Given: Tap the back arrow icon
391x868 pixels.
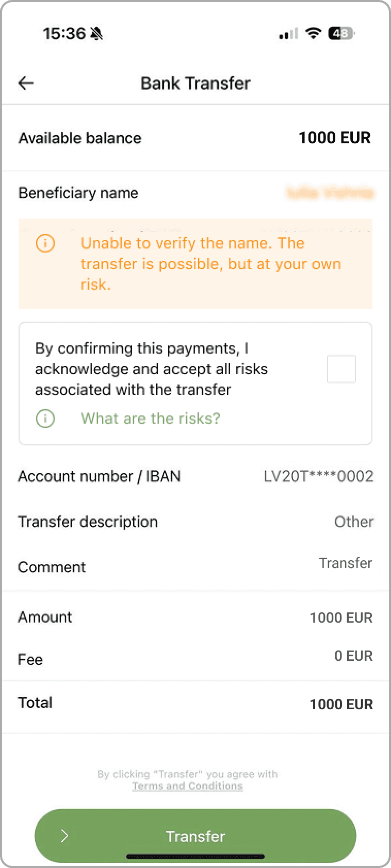Looking at the screenshot, I should click(26, 83).
